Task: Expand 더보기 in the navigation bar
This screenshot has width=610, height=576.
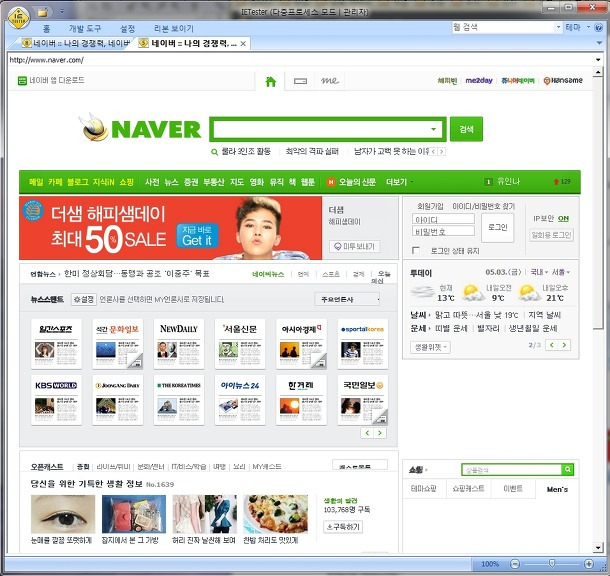Action: pyautogui.click(x=399, y=182)
